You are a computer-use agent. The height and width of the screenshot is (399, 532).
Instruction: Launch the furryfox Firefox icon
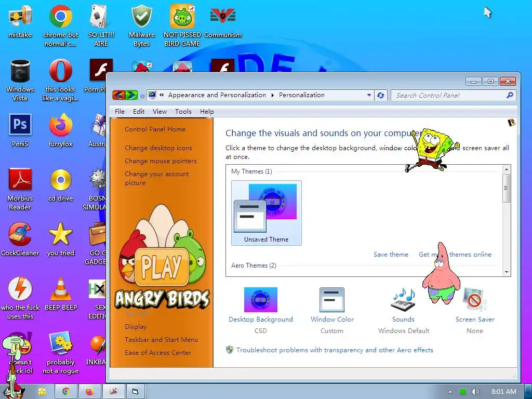click(x=60, y=130)
